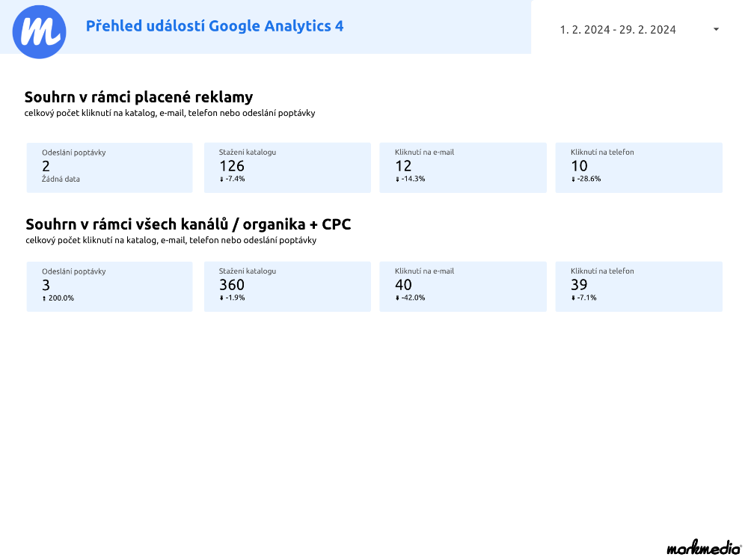Screen dimensions: 748x560
Task: Click the markmedia logo at bottom right
Action: (x=704, y=547)
